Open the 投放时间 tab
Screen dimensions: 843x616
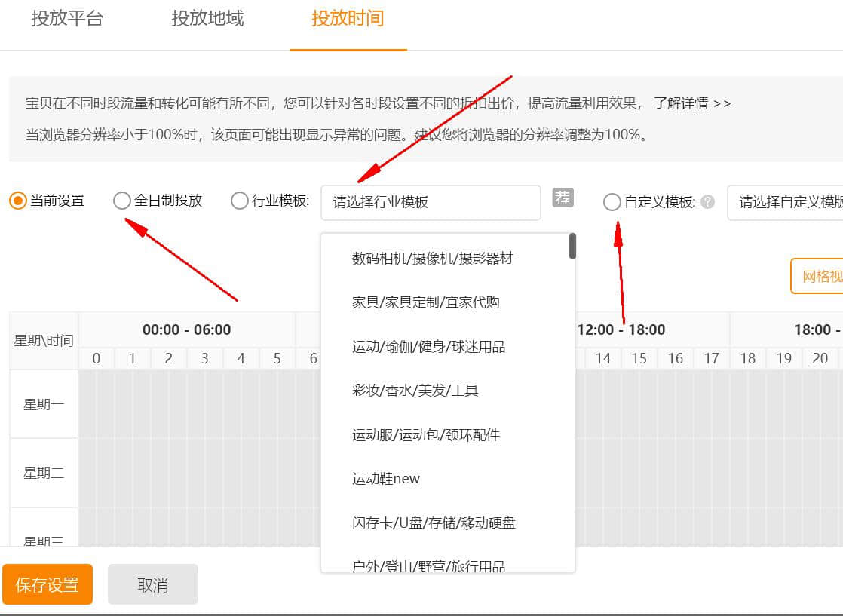tap(348, 19)
